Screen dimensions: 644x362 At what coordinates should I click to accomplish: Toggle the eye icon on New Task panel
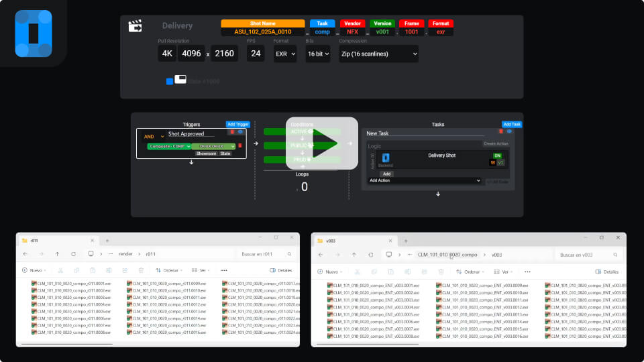point(509,132)
